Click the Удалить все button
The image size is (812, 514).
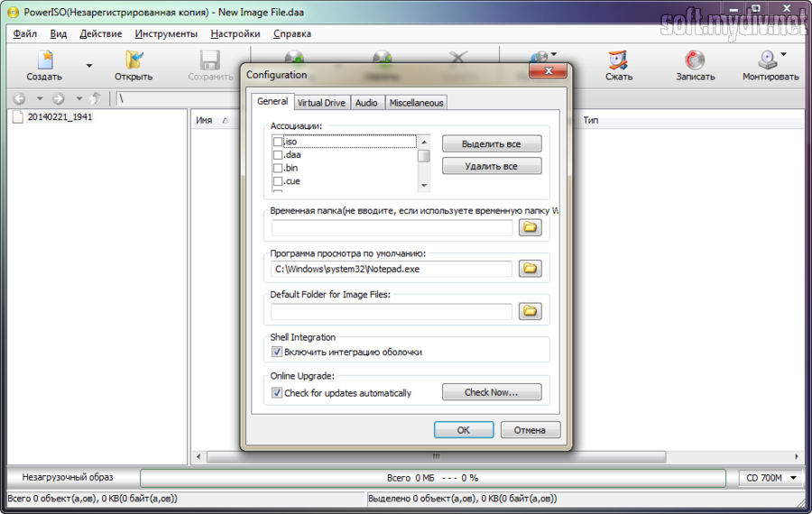coord(492,166)
